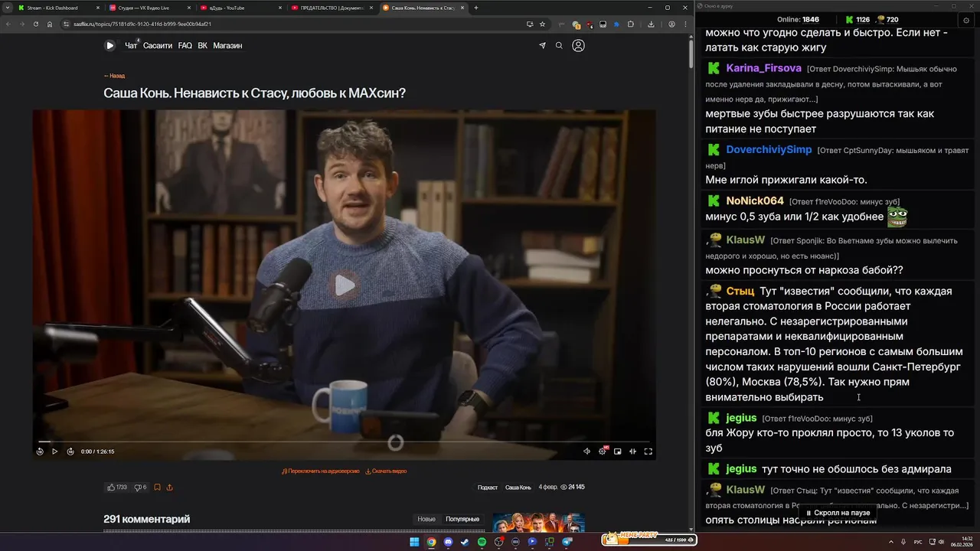Open a new browser tab

(x=476, y=8)
